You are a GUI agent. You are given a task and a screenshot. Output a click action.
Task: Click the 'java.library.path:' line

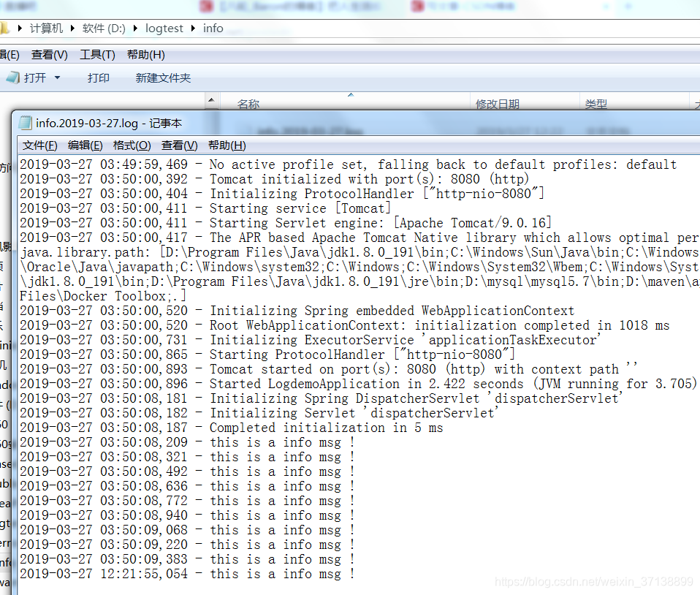coord(359,252)
